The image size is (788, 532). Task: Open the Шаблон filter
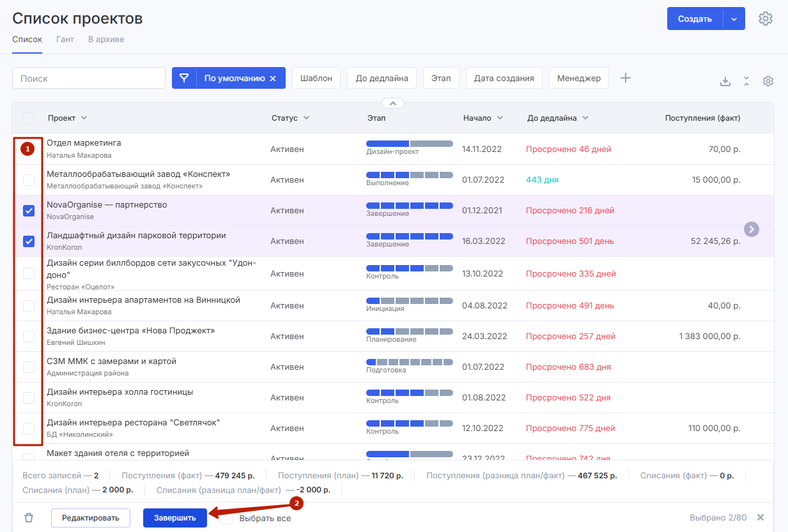pyautogui.click(x=316, y=78)
